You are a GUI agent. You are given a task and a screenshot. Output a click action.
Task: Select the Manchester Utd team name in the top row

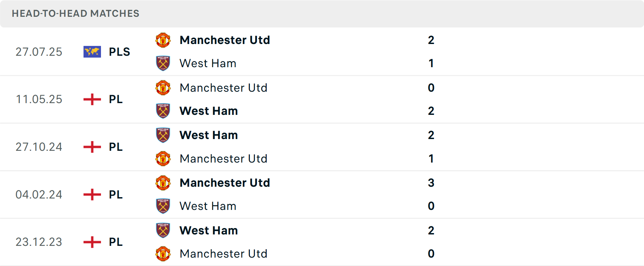pos(225,40)
